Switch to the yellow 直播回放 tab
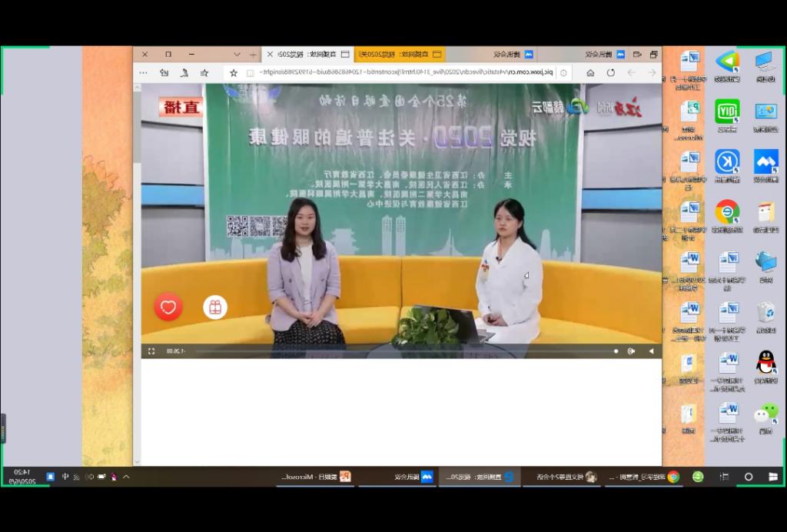 (x=400, y=55)
